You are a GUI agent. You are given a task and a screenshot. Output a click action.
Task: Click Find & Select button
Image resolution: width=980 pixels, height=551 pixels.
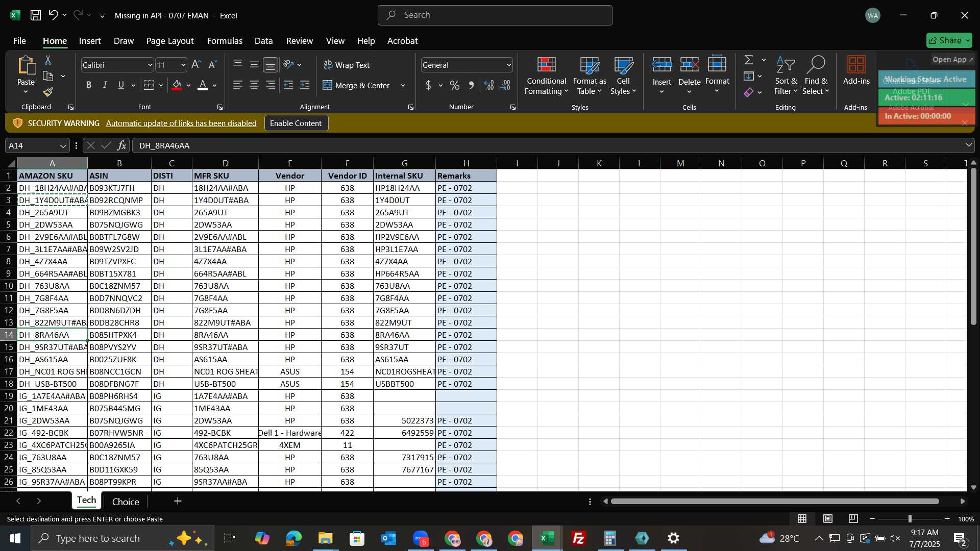[816, 76]
